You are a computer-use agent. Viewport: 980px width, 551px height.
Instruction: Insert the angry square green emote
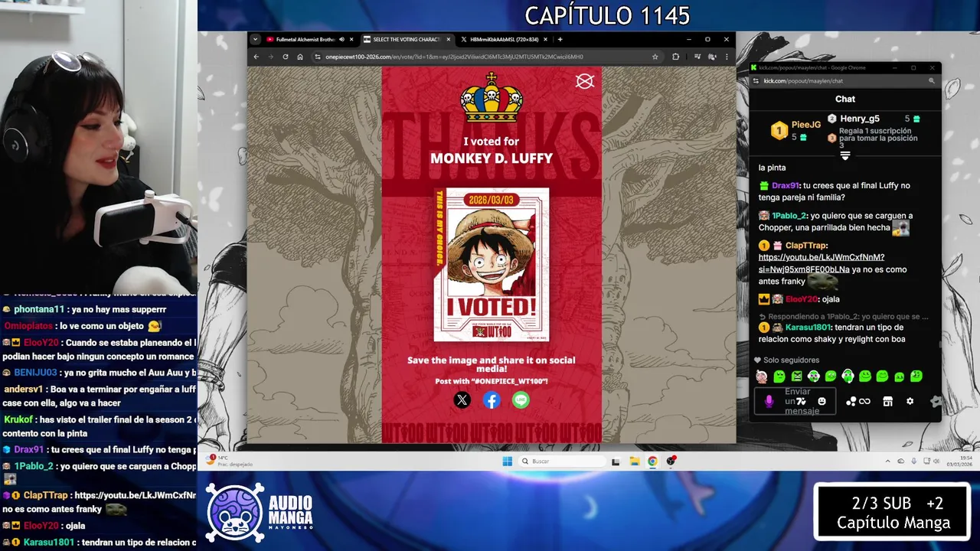(x=796, y=376)
